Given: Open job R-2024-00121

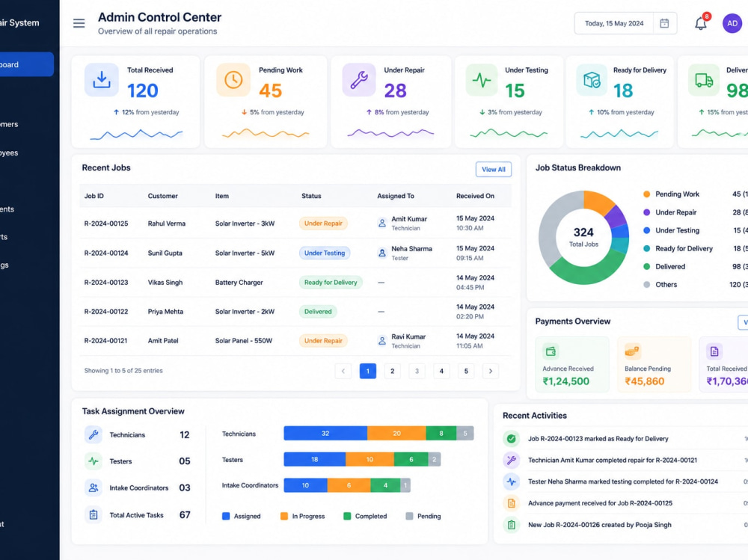Looking at the screenshot, I should coord(105,341).
